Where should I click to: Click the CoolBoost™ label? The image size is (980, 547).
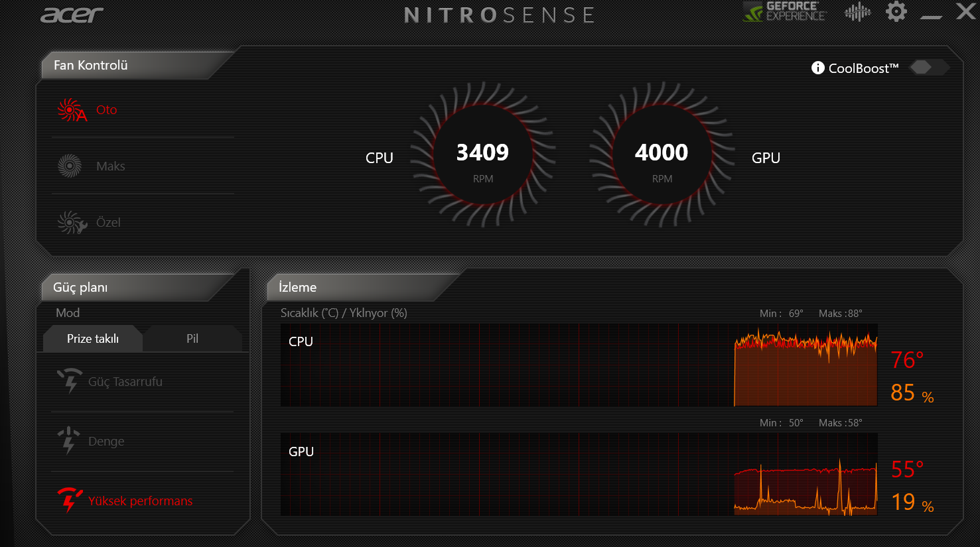pos(863,68)
